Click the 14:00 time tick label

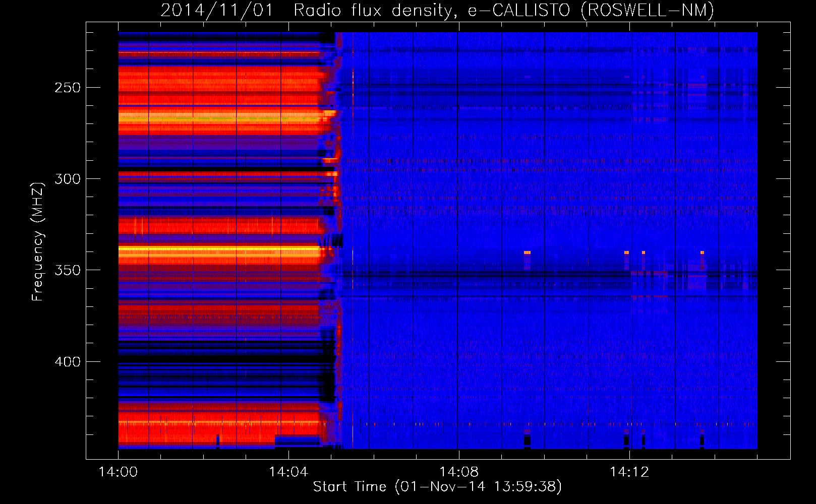tap(118, 472)
